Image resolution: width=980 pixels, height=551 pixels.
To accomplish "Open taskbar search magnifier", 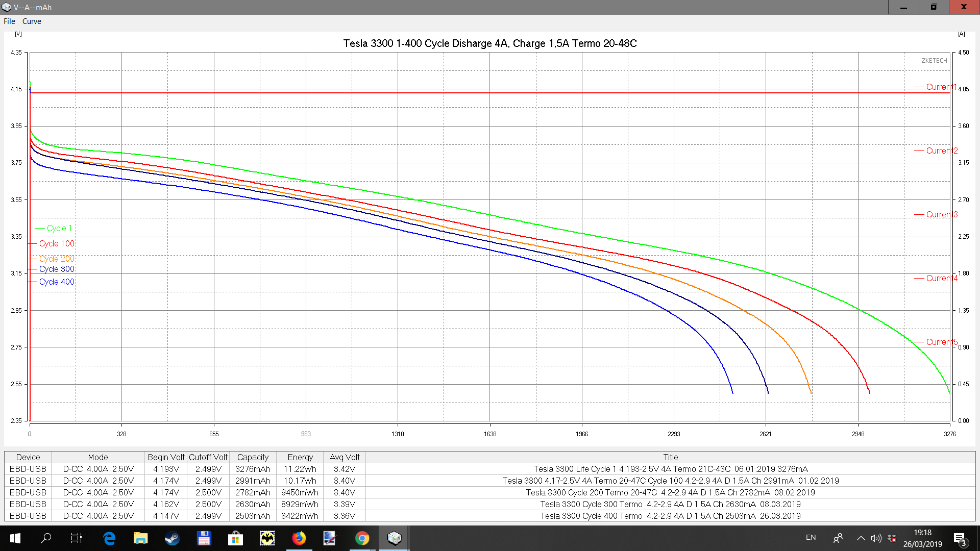I will pyautogui.click(x=46, y=538).
